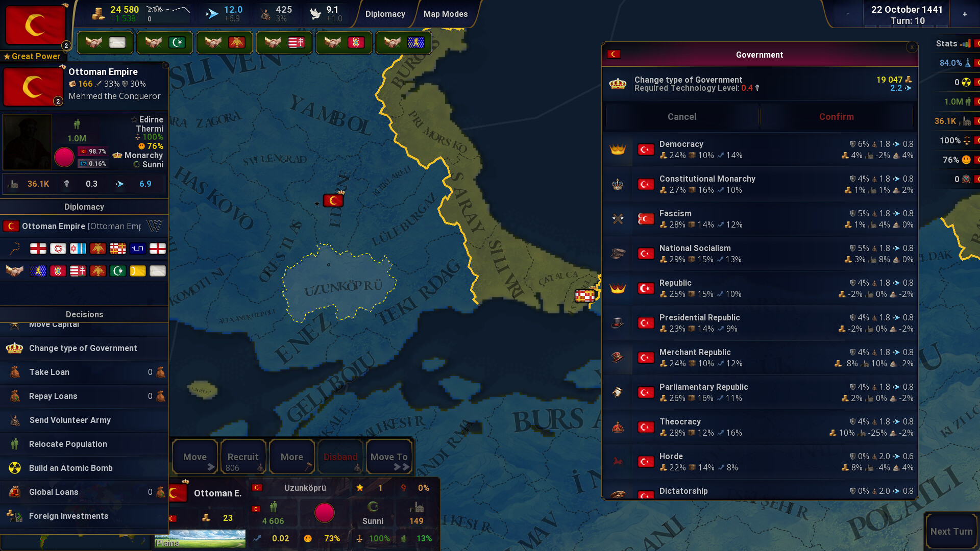Confirm the government change
The width and height of the screenshot is (980, 551).
[836, 116]
